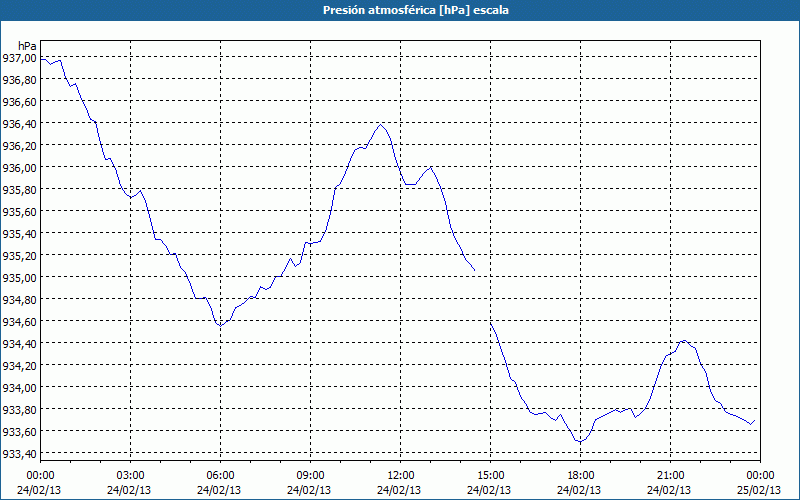Click the '936,40' y-axis label
800x500 pixels.
tap(20, 123)
